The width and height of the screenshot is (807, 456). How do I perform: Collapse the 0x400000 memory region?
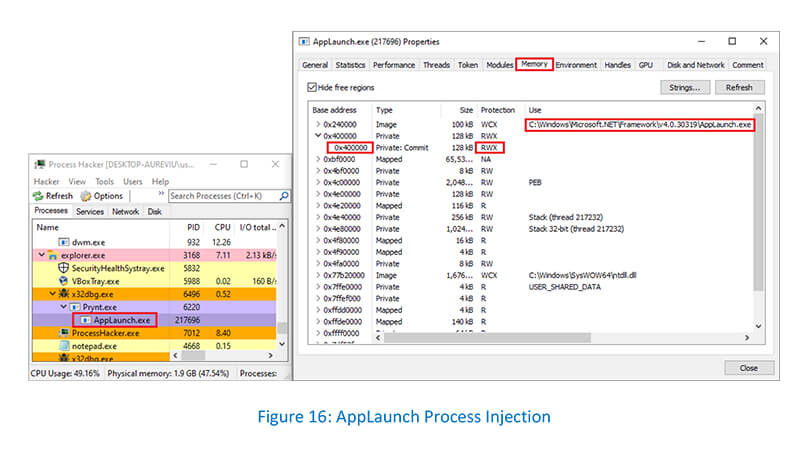(x=318, y=136)
